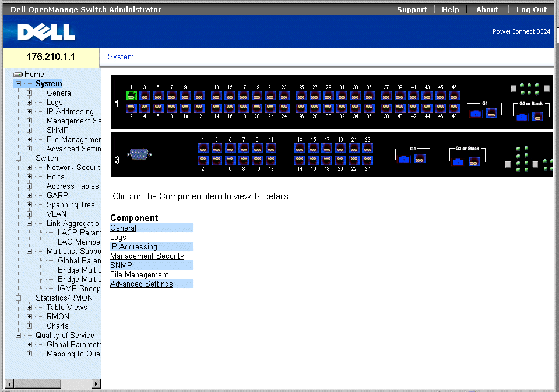The width and height of the screenshot is (559, 392).
Task: Select unit 3 G1 blue fiber port
Action: click(404, 158)
